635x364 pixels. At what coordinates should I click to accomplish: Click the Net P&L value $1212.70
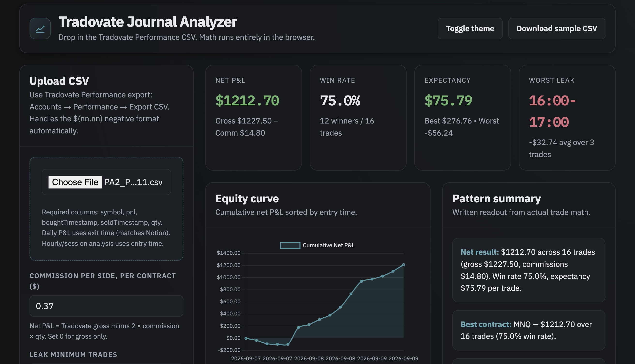pos(247,101)
